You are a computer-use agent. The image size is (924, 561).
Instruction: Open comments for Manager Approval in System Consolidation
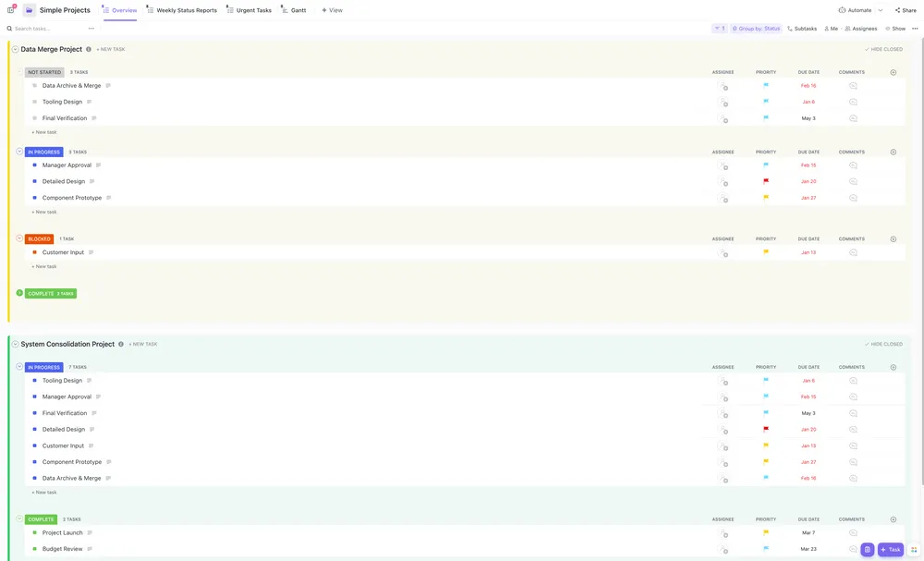(x=853, y=397)
